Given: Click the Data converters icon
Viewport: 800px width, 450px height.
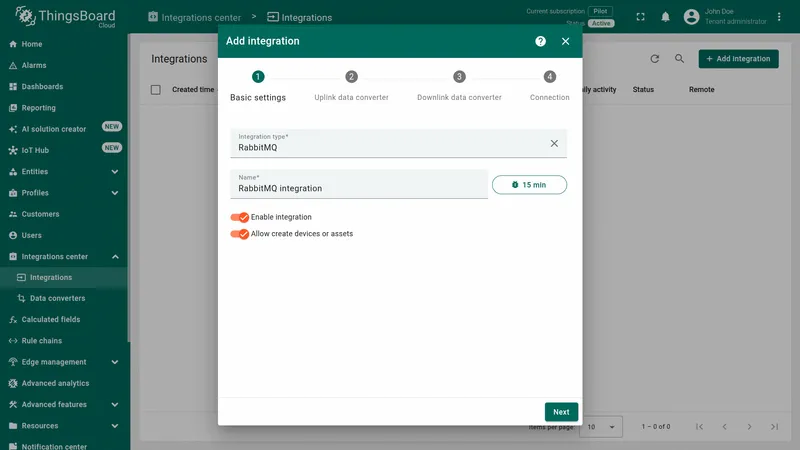Looking at the screenshot, I should [21, 298].
